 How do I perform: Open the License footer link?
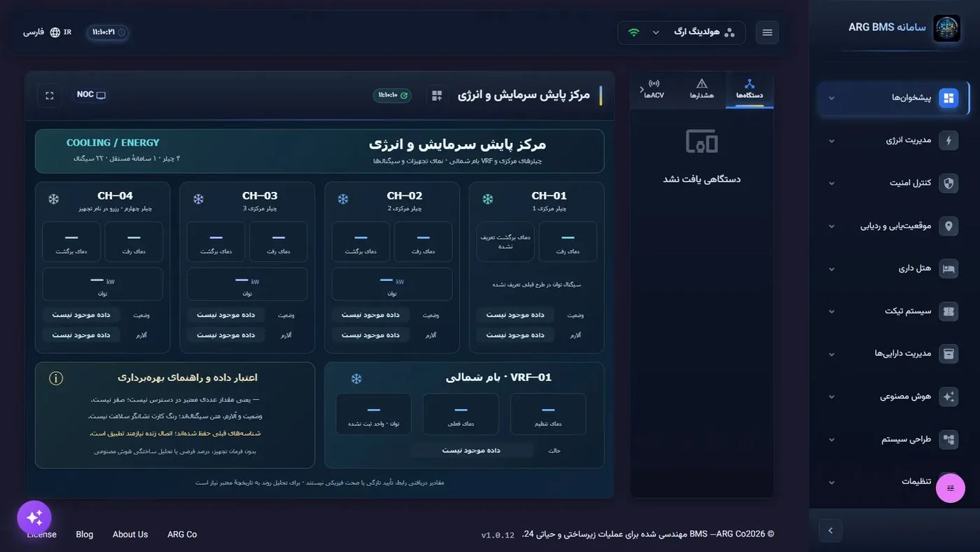(42, 534)
